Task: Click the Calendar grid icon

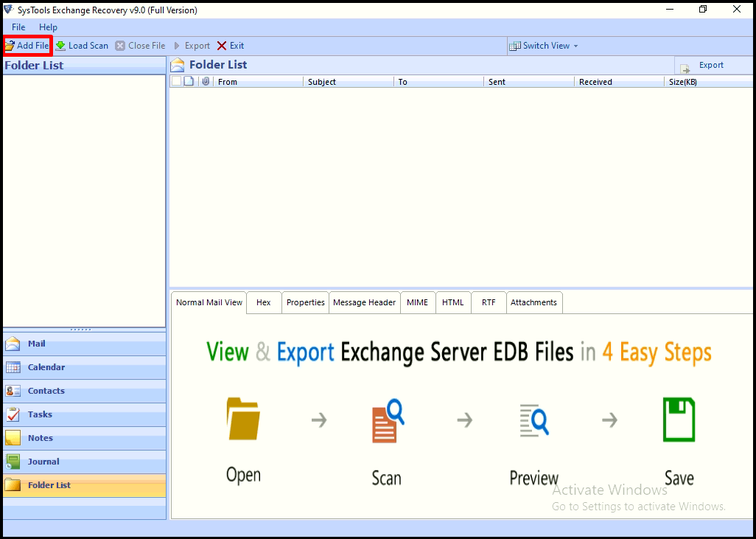Action: 13,368
